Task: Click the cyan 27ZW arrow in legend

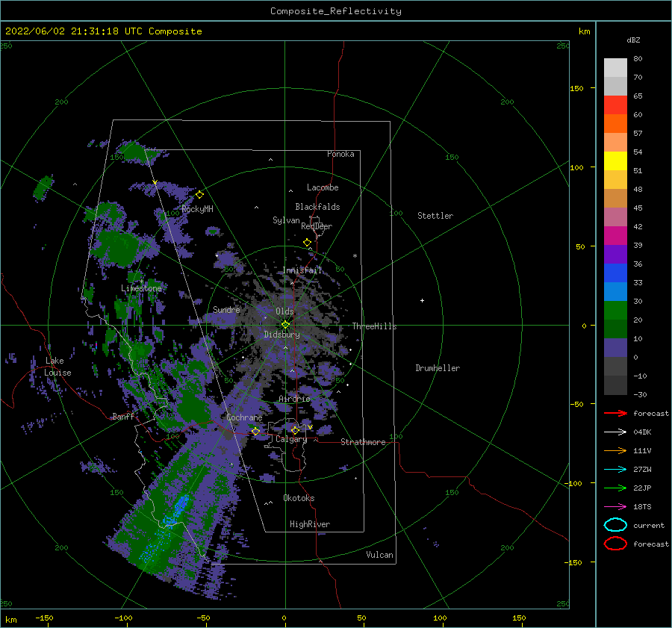Action: click(x=615, y=470)
